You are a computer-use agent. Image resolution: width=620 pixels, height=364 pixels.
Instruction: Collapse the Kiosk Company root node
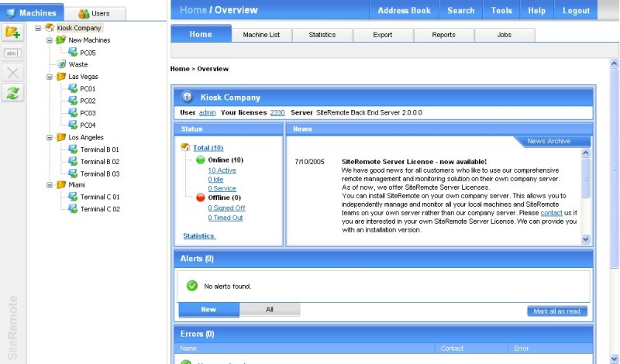(x=38, y=28)
